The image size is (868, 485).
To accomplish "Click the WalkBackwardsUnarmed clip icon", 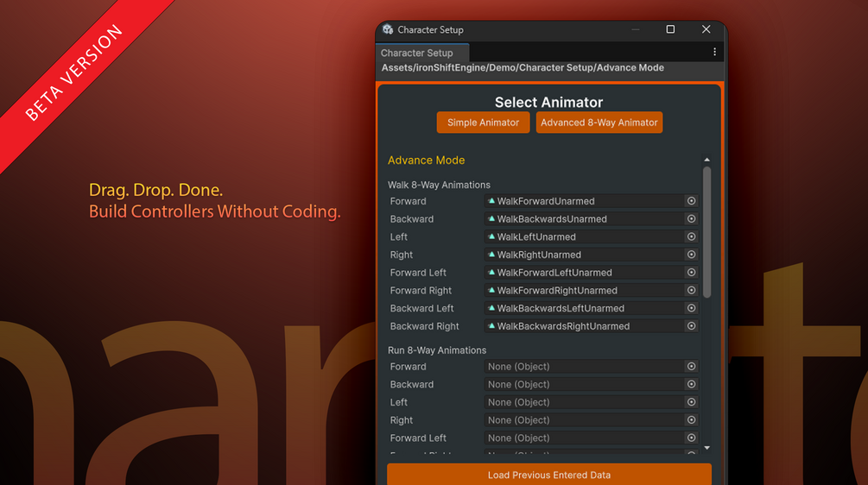I will 491,219.
